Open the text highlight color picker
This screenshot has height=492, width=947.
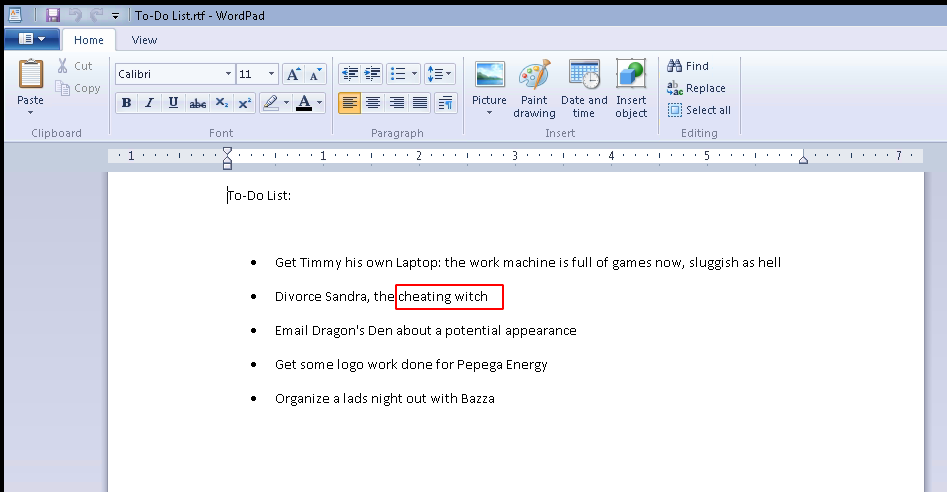point(286,103)
